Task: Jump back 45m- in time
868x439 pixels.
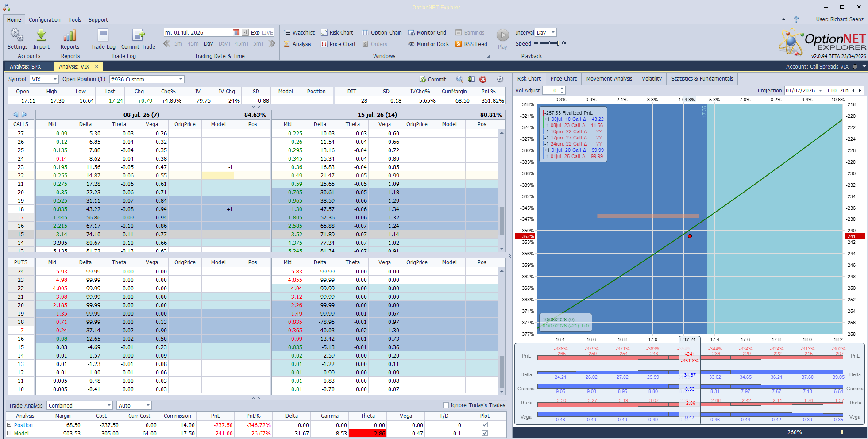Action: 193,44
